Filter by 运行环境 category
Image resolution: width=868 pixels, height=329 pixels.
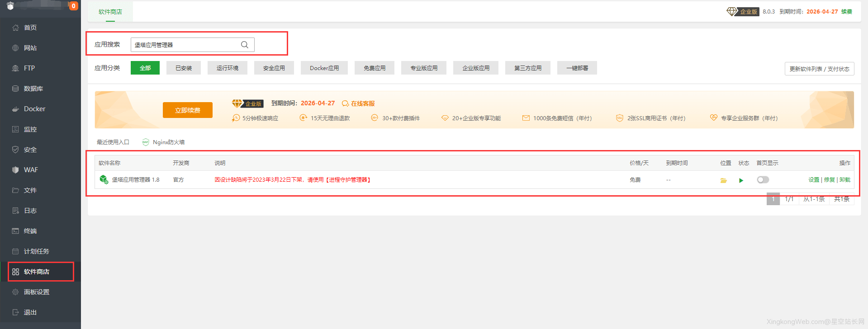[228, 68]
